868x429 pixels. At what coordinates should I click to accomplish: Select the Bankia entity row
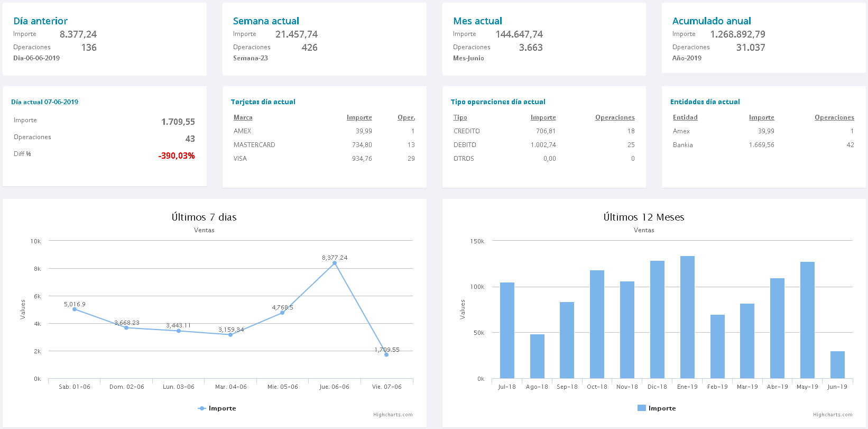pos(763,145)
